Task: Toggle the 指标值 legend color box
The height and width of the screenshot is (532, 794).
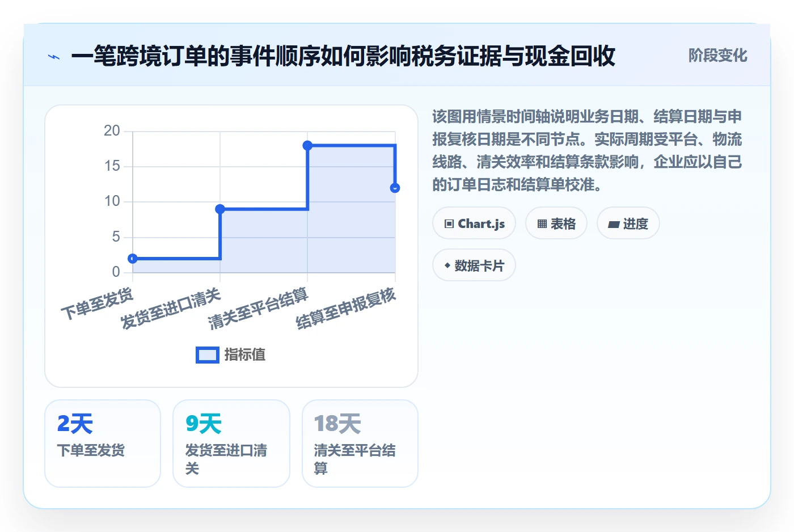Action: 208,354
